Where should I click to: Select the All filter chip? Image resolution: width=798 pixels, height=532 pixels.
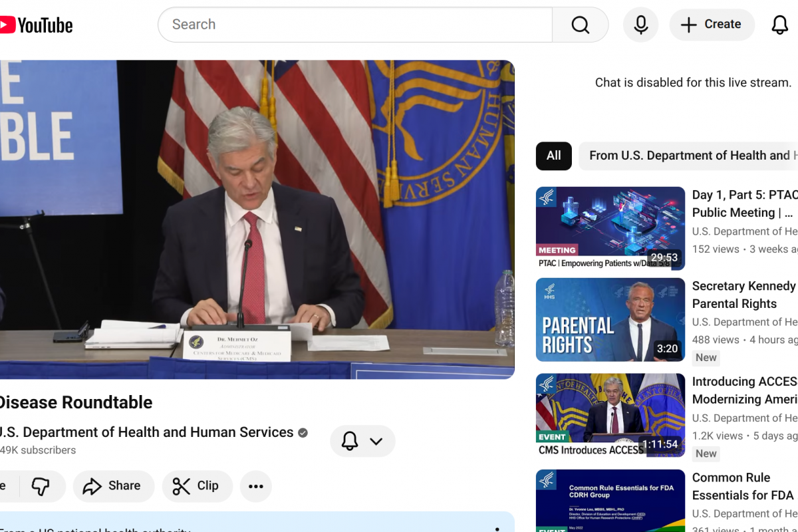coord(553,156)
